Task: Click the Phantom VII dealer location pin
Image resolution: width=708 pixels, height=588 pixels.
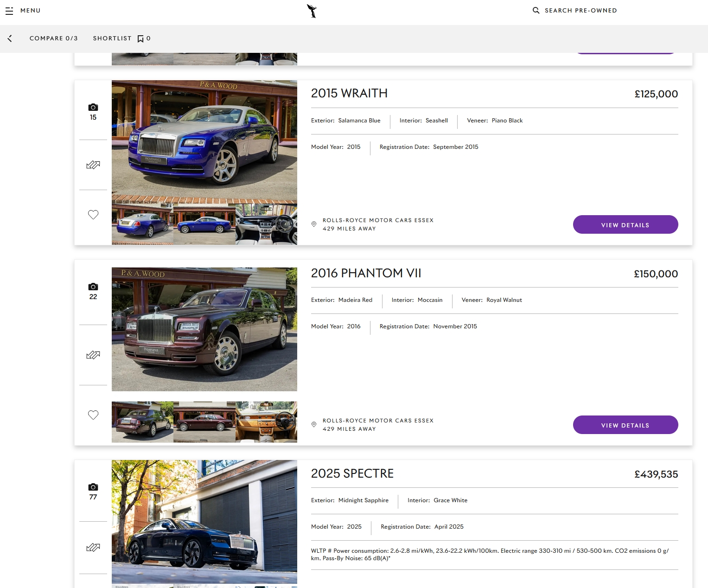Action: click(314, 424)
